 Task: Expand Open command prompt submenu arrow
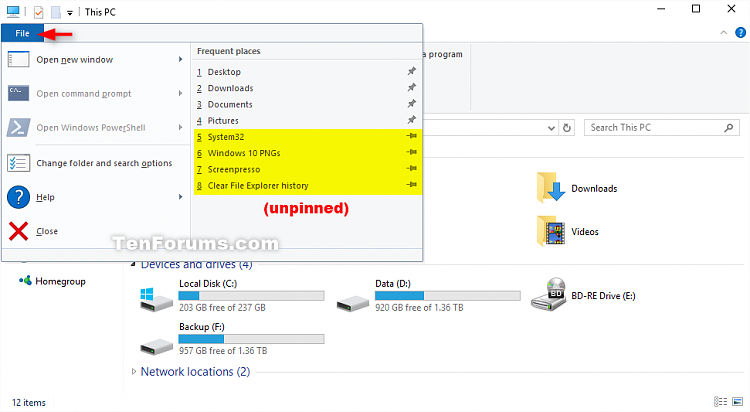click(x=180, y=93)
